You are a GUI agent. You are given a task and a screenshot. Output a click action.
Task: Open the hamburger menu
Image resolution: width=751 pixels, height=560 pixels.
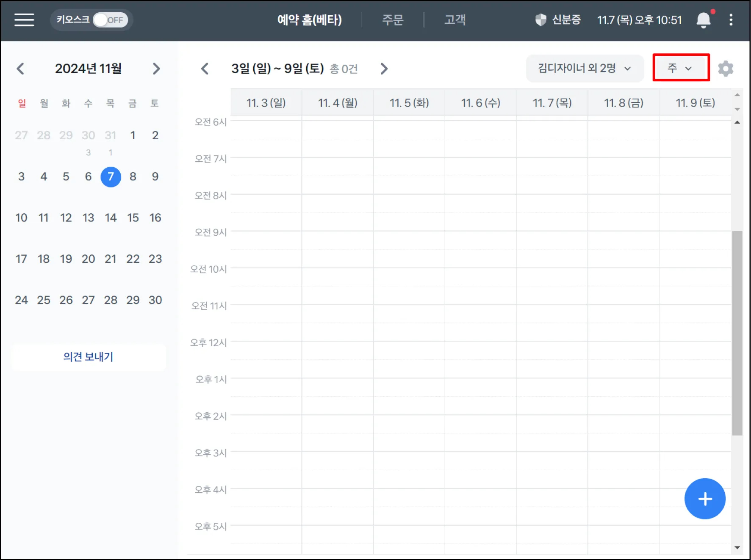point(24,20)
